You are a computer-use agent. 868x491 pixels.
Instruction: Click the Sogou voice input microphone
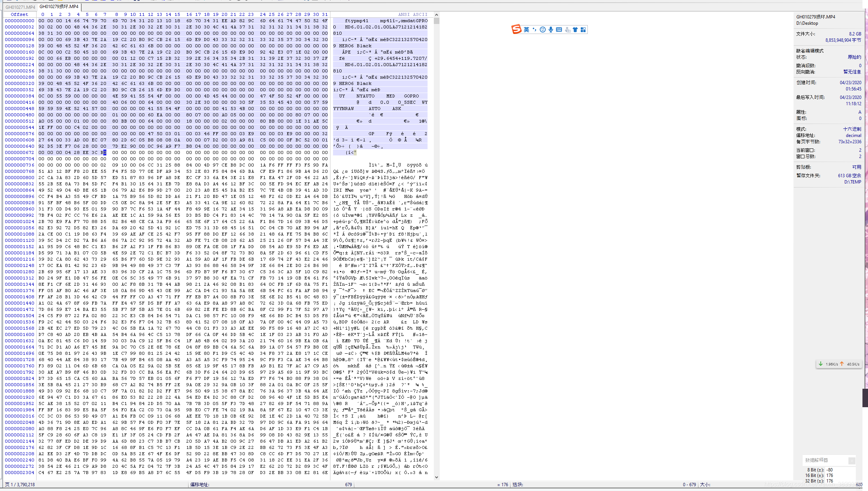[x=550, y=30]
